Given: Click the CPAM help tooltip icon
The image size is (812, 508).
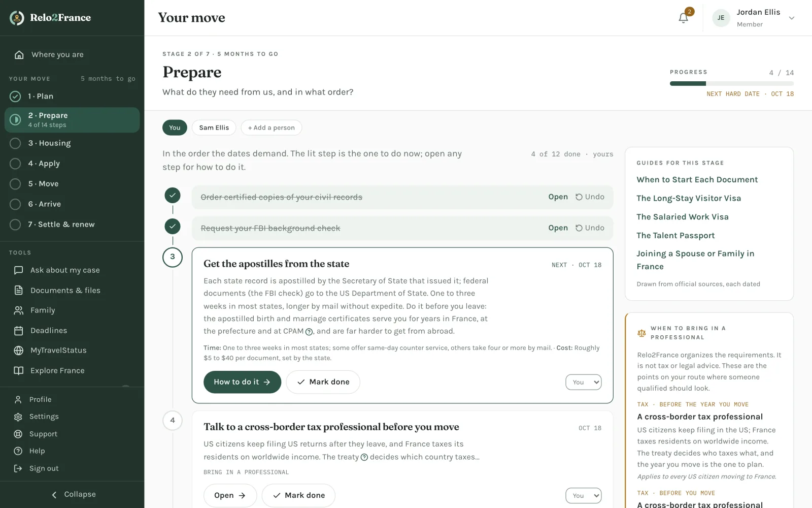Looking at the screenshot, I should (x=309, y=332).
